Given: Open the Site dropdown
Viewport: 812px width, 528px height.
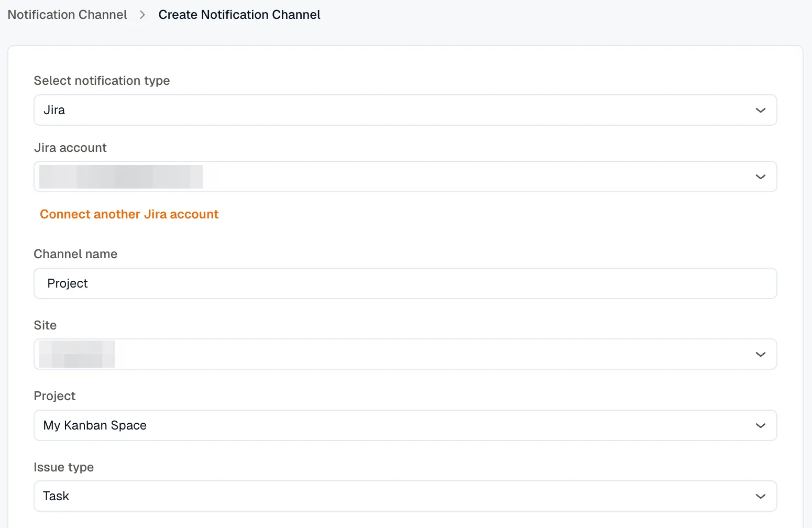Looking at the screenshot, I should 405,354.
